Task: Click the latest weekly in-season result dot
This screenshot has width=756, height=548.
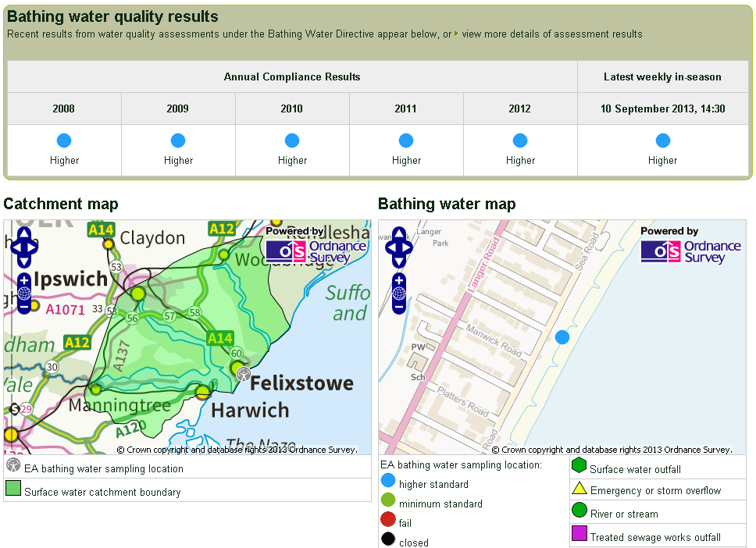Action: (x=662, y=141)
